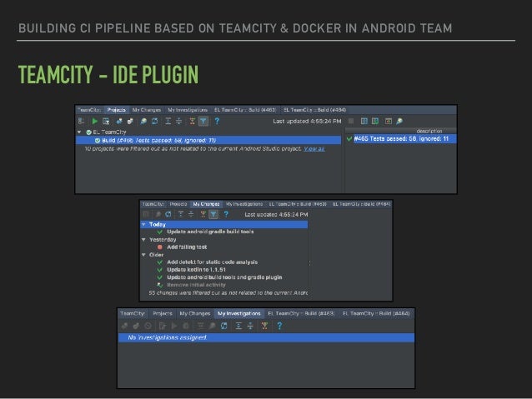Viewport: 532px width, 399px height.
Task: Open EL TeamCity Build (#463) tab in top panel
Action: coord(245,110)
